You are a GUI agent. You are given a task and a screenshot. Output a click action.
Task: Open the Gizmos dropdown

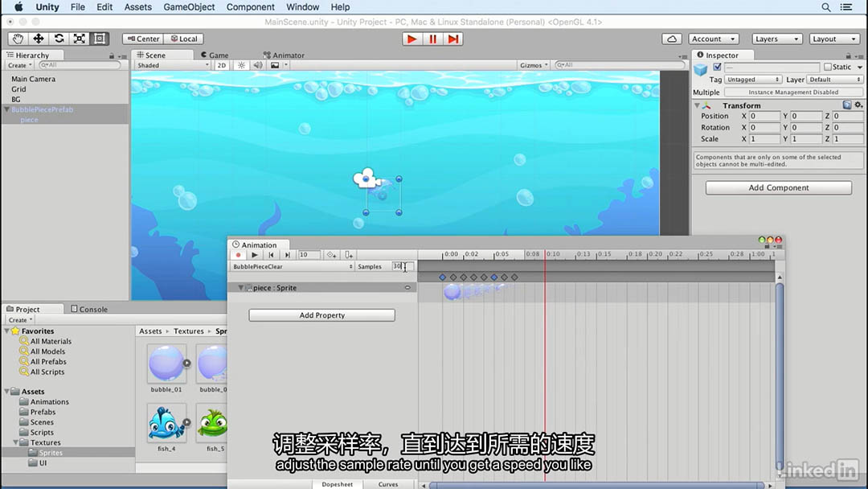(x=534, y=65)
